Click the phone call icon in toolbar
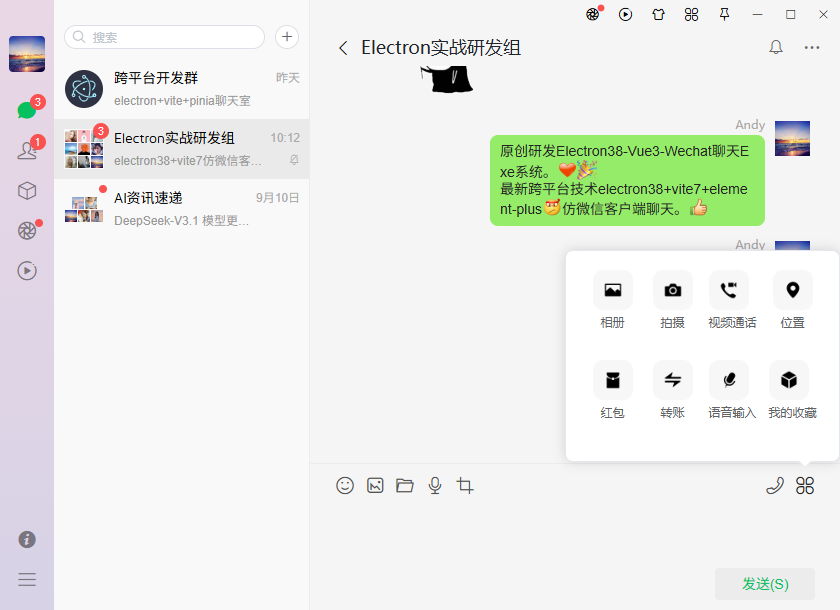840x610 pixels. pos(775,486)
